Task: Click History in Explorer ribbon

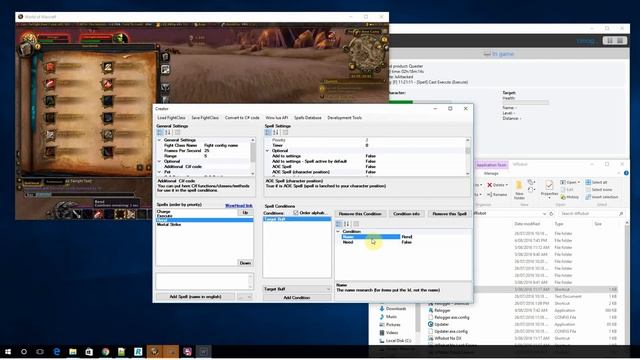Action: 570,197
